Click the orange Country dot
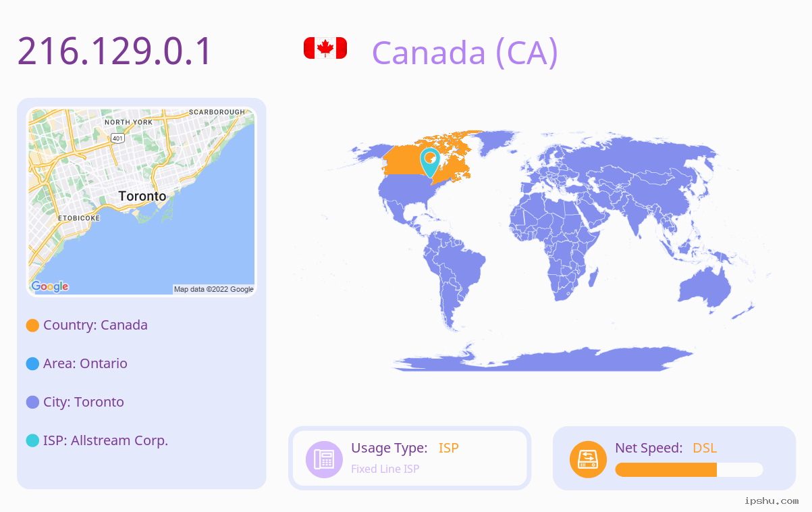812x512 pixels. click(32, 326)
